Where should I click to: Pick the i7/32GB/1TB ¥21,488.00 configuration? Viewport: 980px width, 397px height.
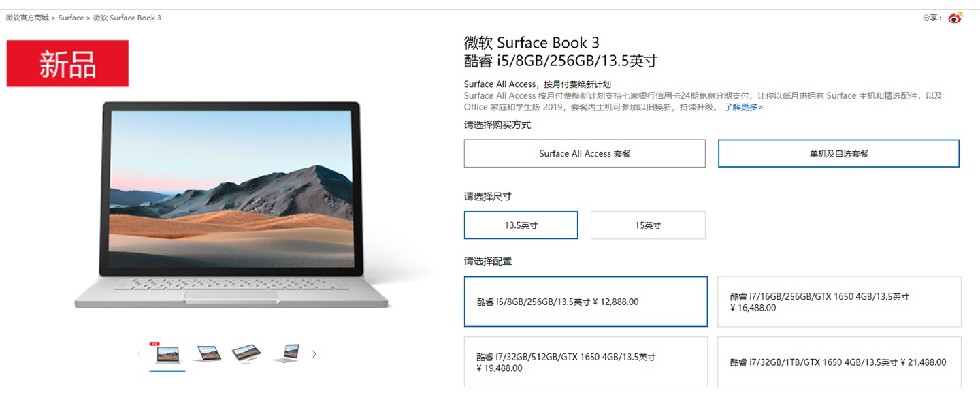[x=839, y=362]
